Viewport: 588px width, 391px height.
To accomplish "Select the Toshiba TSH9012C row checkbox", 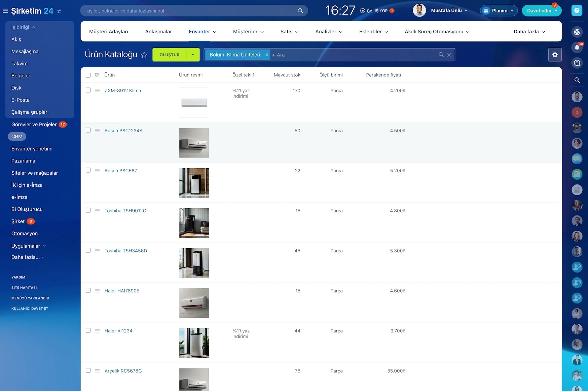I will (x=88, y=210).
